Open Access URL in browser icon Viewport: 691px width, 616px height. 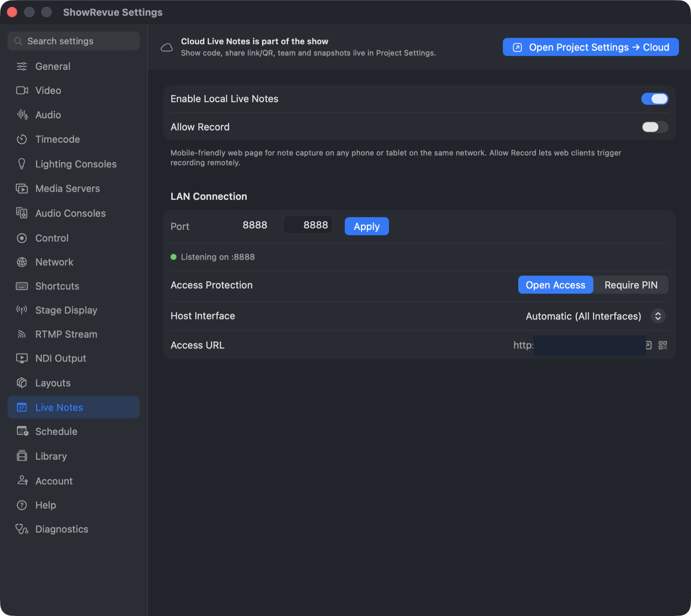[x=649, y=345]
